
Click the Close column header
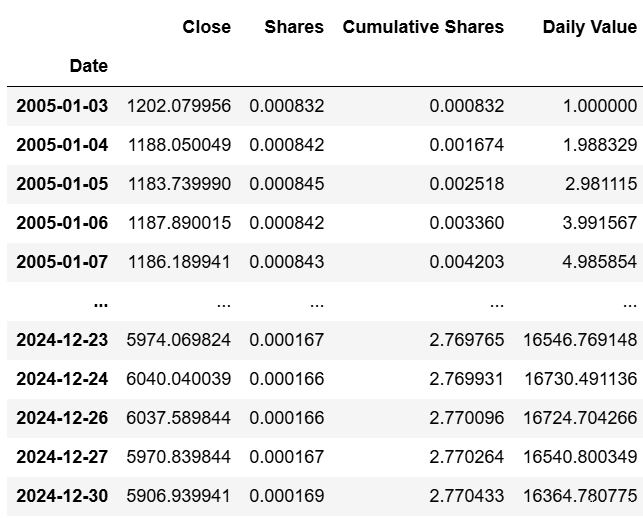pos(206,27)
